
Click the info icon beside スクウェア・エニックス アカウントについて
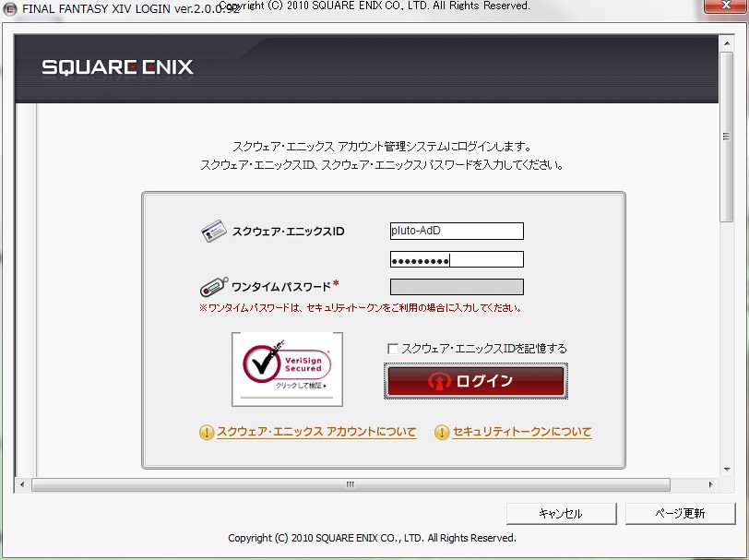pos(207,433)
